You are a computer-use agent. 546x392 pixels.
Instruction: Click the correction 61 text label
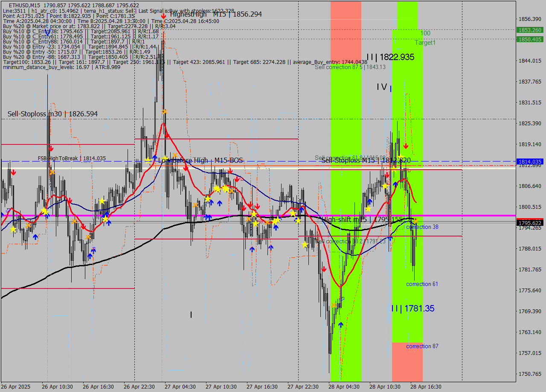click(x=422, y=284)
